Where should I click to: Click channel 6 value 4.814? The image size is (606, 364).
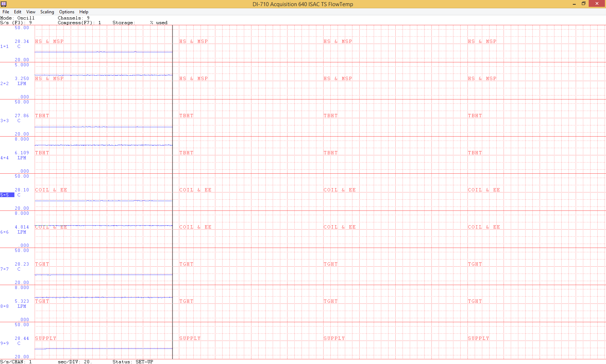[22, 227]
